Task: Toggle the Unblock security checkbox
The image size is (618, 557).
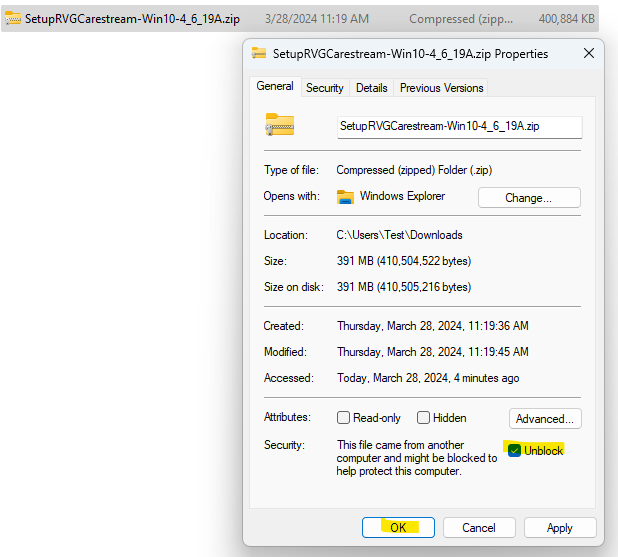Action: point(515,451)
